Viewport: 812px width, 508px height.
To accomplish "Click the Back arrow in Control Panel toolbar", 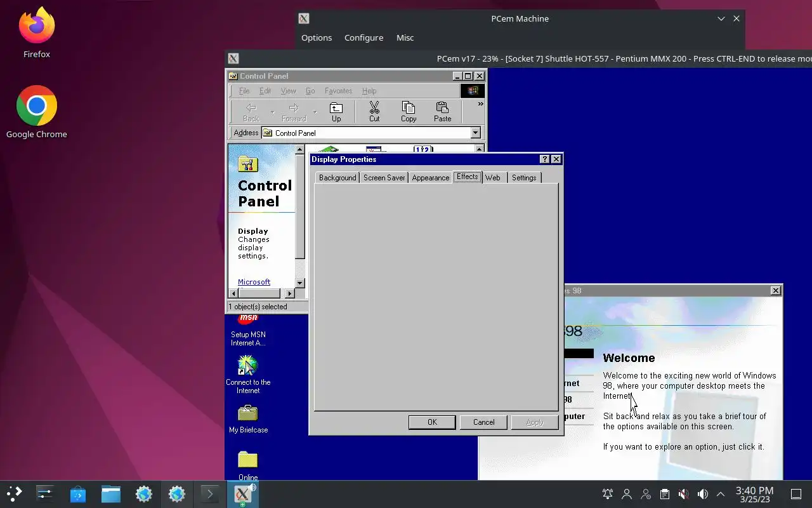I will coord(251,112).
